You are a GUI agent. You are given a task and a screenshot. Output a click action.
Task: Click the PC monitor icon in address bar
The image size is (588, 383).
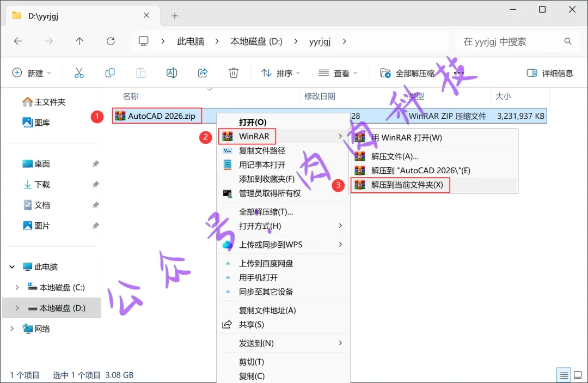coord(144,41)
